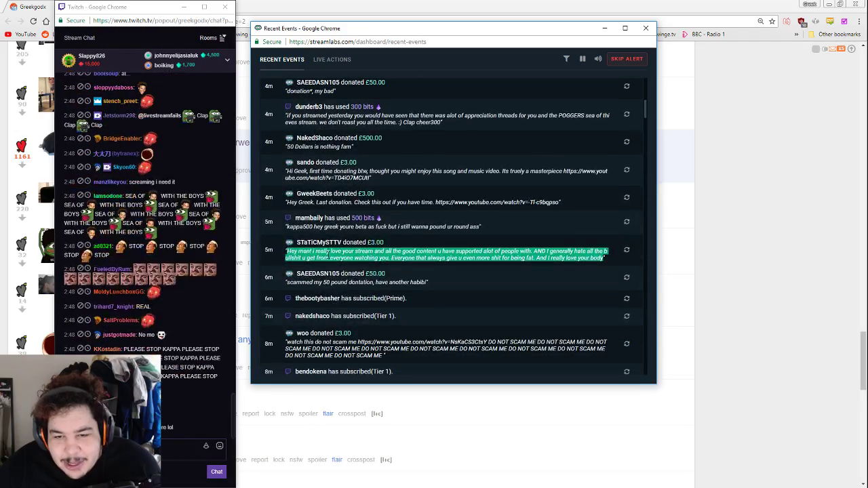
Task: Replay nakedshaco's Tier 1 subscription alert
Action: click(627, 316)
